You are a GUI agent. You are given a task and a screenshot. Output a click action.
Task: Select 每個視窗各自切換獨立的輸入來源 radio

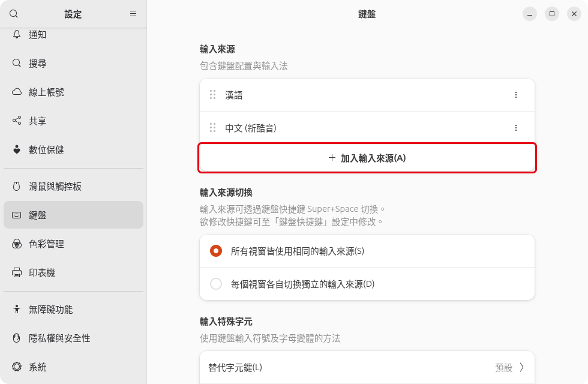point(216,284)
